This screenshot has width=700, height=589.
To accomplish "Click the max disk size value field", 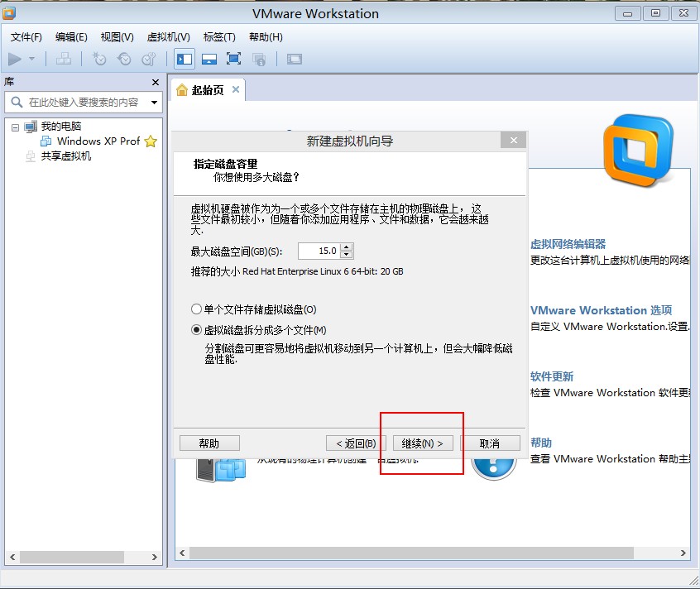I will pos(319,251).
